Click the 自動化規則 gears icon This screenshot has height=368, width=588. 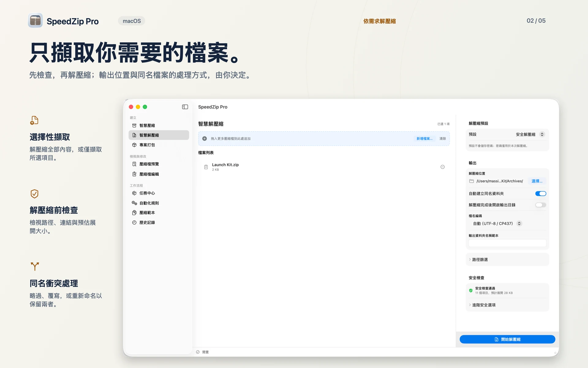134,203
